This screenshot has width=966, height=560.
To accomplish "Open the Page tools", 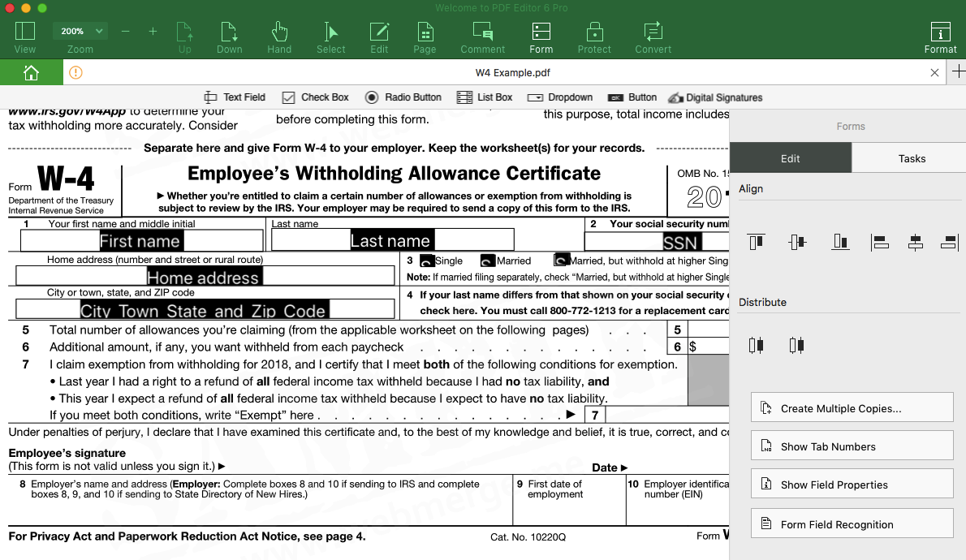I will (425, 37).
